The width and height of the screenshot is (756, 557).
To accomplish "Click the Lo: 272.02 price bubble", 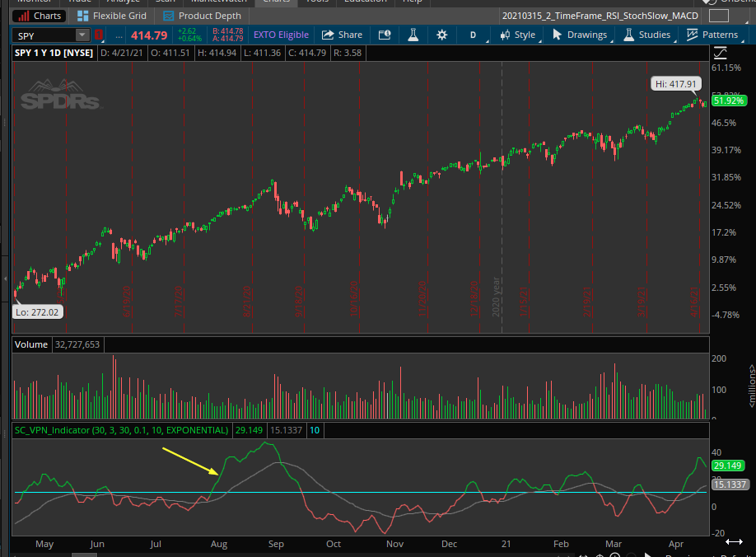I will pyautogui.click(x=37, y=312).
